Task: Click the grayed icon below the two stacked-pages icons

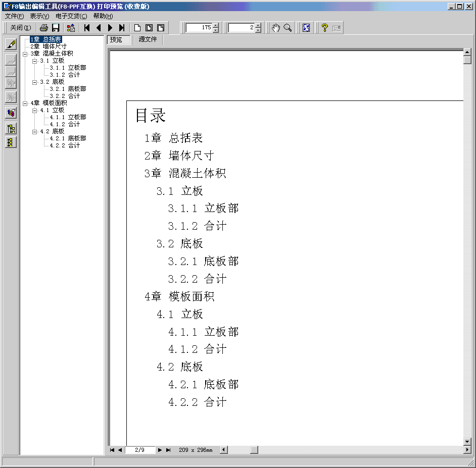Action: coord(11,83)
